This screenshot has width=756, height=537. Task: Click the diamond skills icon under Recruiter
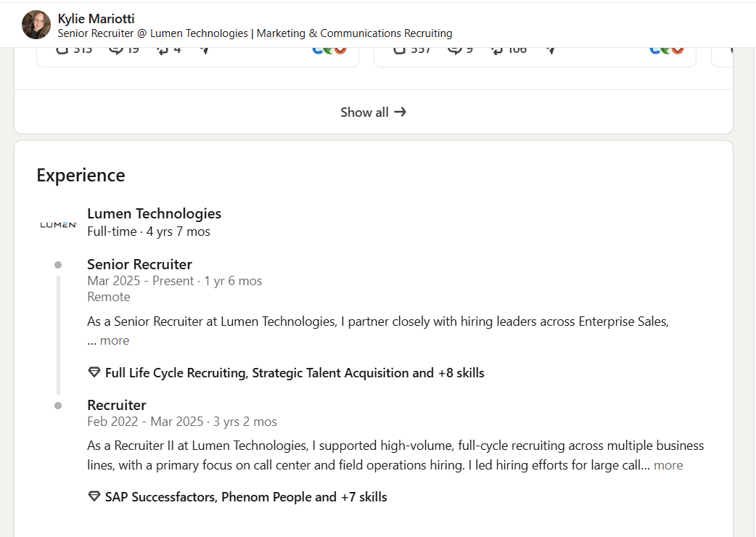94,496
